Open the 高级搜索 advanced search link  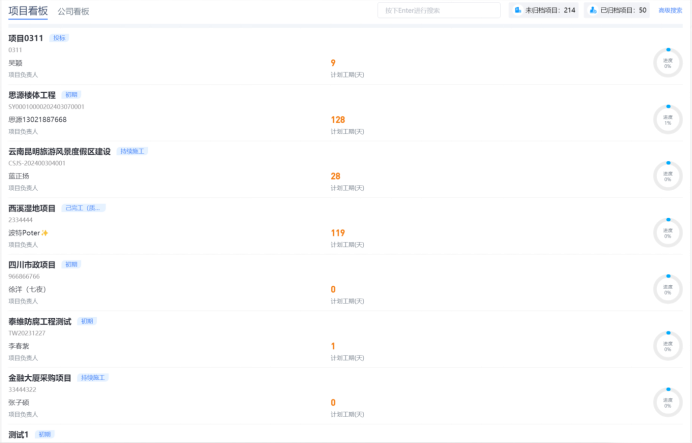pyautogui.click(x=670, y=10)
